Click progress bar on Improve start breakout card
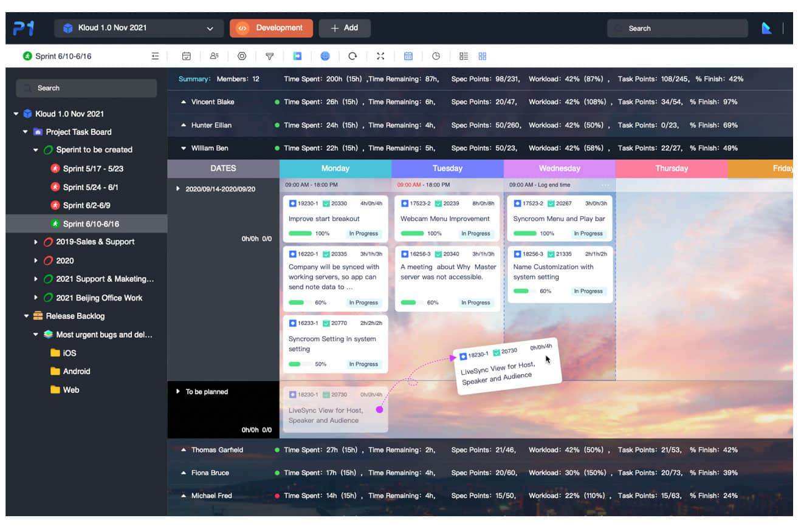This screenshot has width=801, height=532. tap(300, 233)
